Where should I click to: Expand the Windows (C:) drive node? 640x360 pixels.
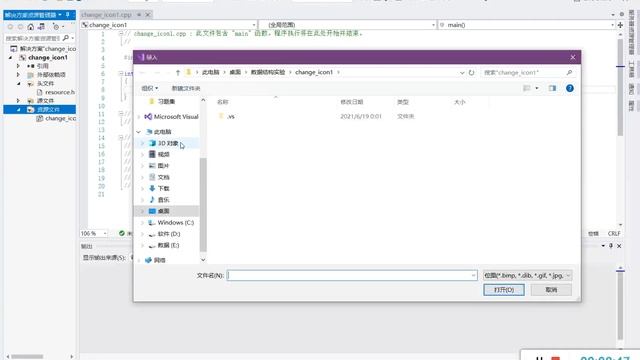coord(142,222)
